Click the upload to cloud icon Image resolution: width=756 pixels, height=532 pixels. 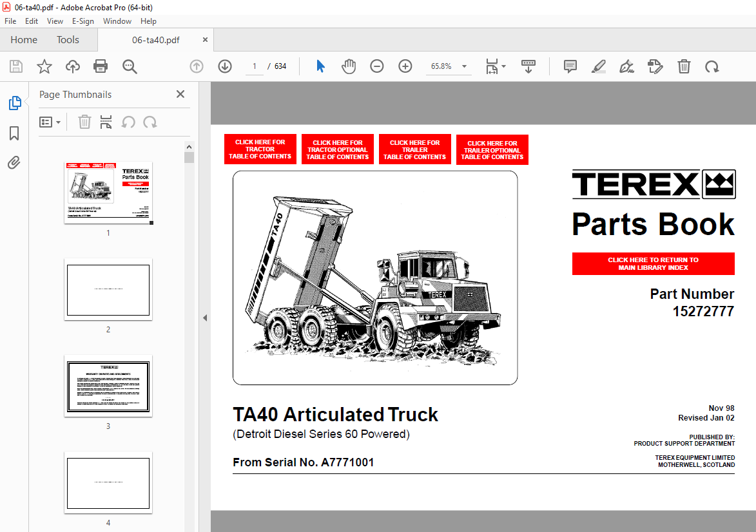(73, 66)
